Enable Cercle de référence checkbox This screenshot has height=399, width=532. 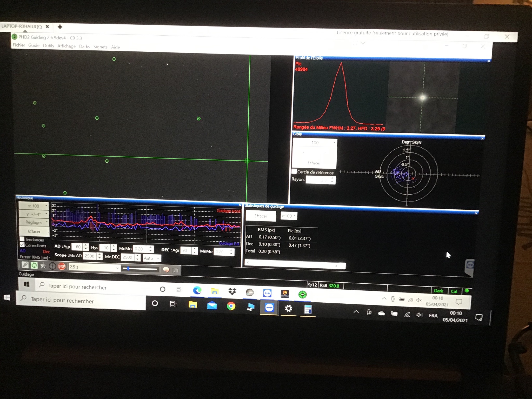(x=294, y=171)
